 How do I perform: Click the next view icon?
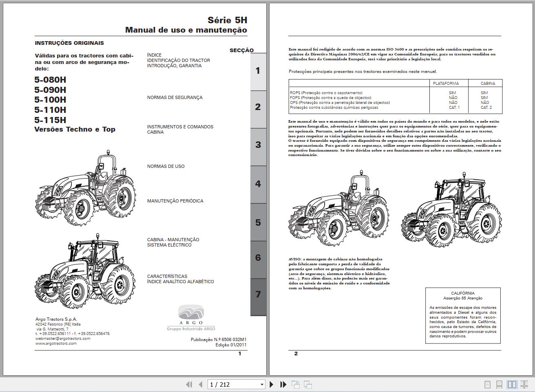[x=308, y=384]
